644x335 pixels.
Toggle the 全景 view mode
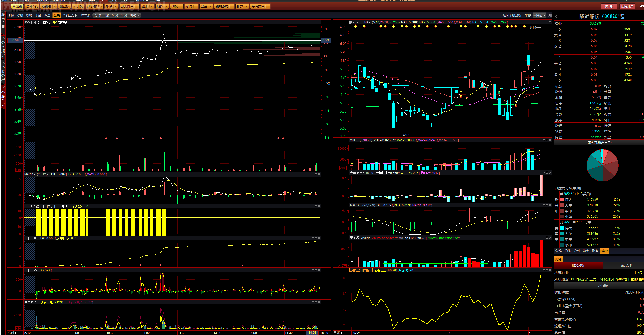click(57, 15)
